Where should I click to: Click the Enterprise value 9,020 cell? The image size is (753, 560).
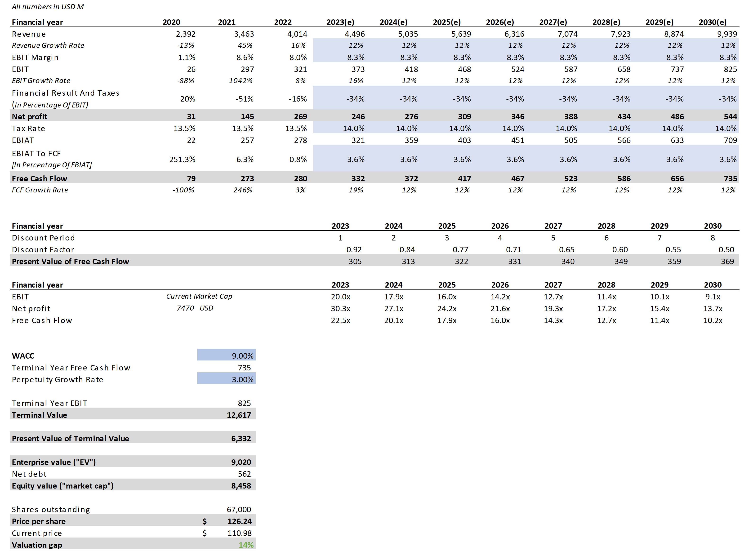pos(241,462)
